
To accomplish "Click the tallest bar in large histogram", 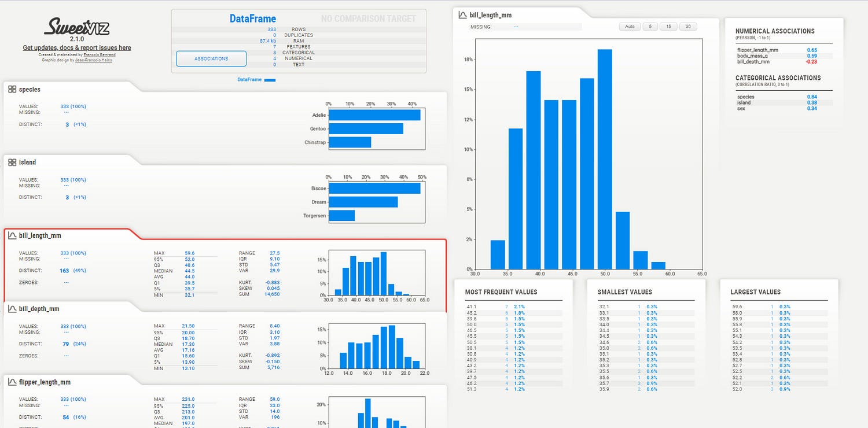I will coord(605,159).
